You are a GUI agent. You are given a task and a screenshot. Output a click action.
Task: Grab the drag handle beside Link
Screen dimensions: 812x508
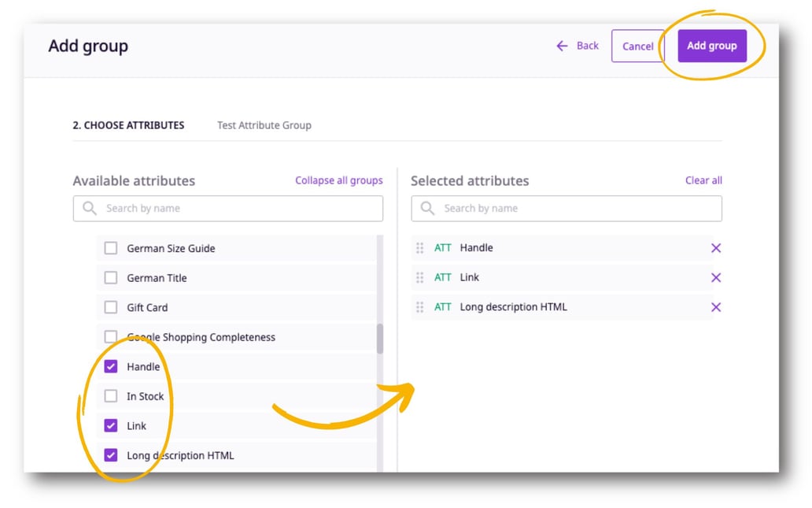click(421, 277)
